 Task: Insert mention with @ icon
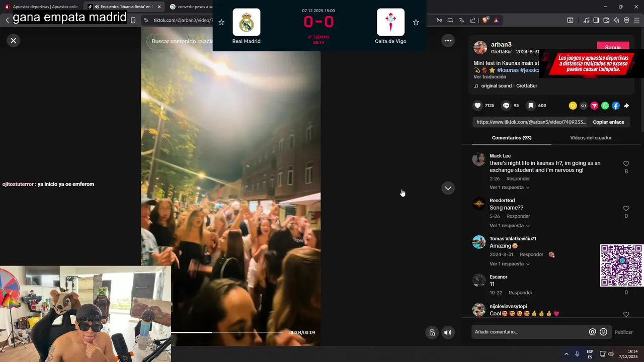coord(593,332)
